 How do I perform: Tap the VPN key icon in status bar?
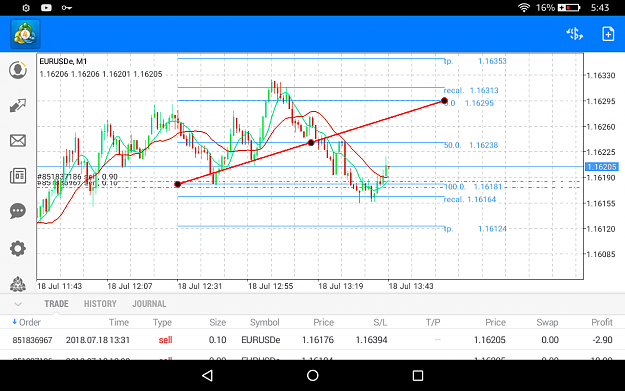[x=67, y=8]
